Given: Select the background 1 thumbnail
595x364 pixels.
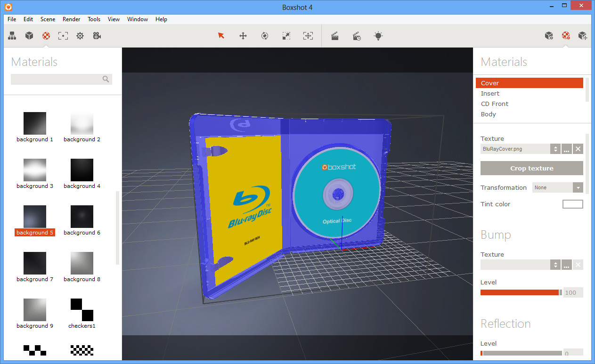Looking at the screenshot, I should point(35,123).
